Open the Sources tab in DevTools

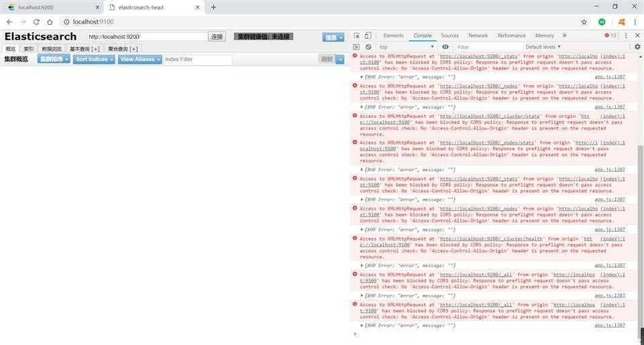click(x=449, y=36)
